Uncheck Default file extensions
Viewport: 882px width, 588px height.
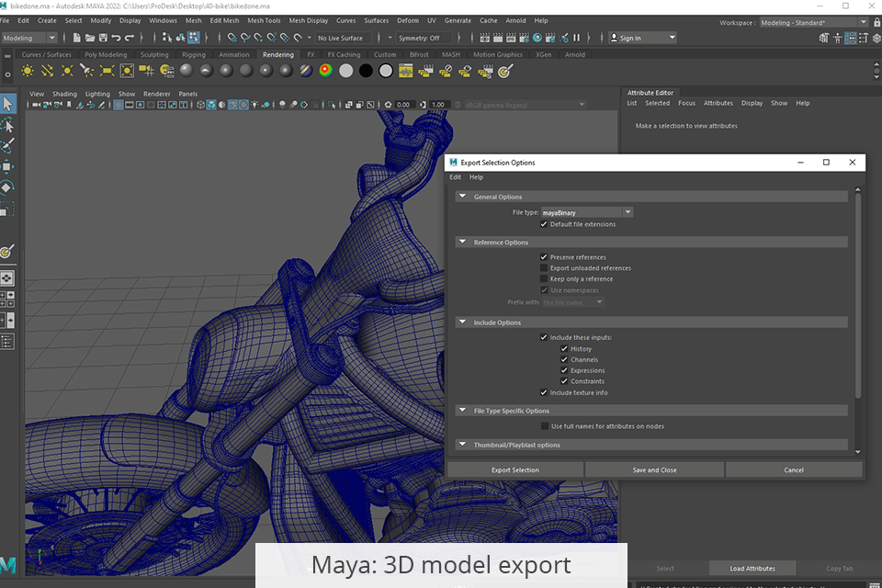[x=544, y=224]
